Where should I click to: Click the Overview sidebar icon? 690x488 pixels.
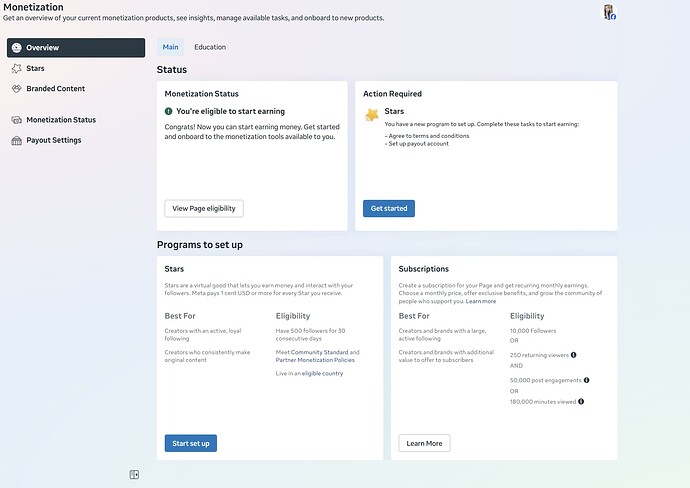tap(16, 48)
